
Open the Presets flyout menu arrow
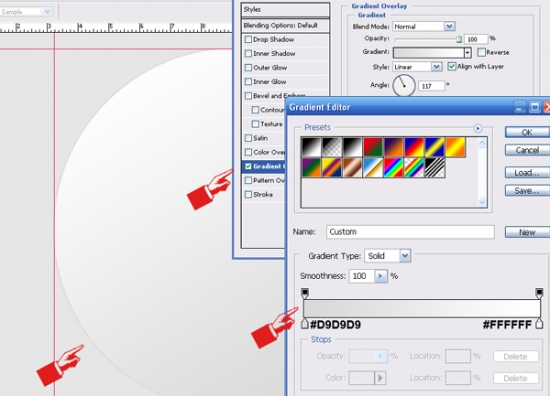478,128
